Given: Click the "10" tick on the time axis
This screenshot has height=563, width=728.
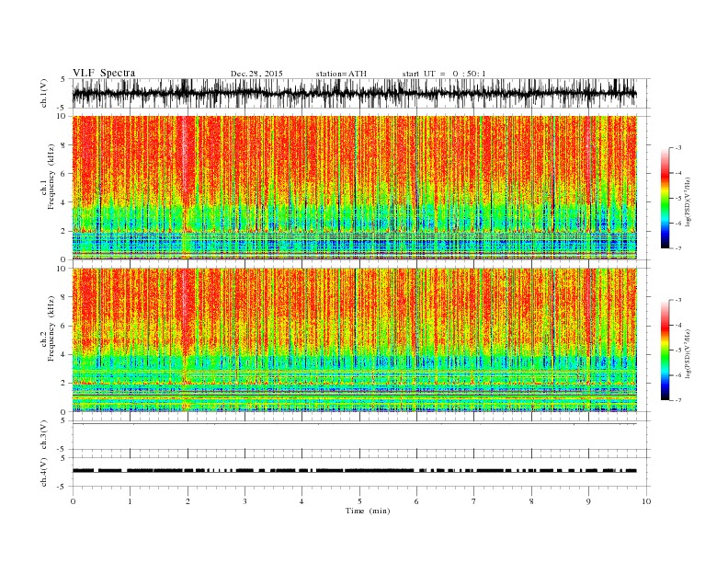Looking at the screenshot, I should pos(646,501).
